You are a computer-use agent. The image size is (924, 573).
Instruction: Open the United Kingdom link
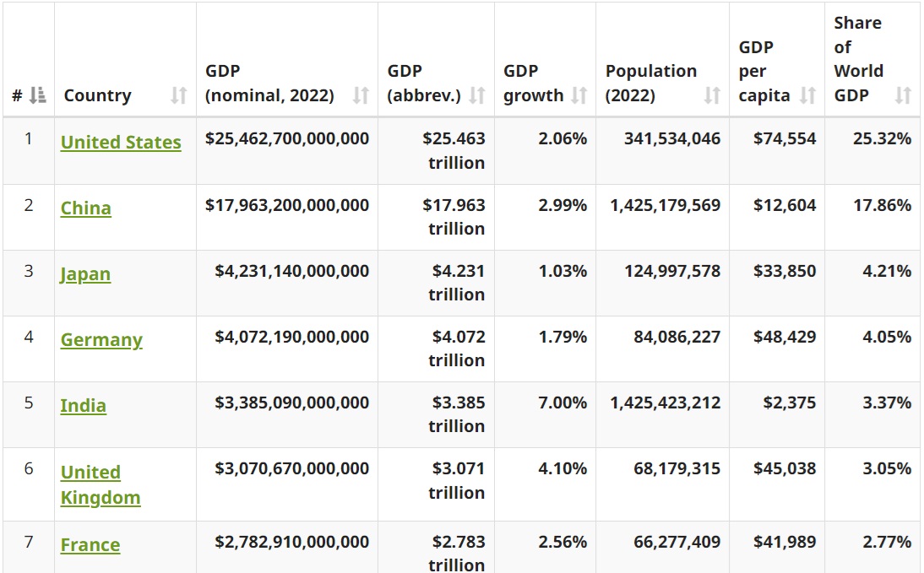tap(101, 483)
